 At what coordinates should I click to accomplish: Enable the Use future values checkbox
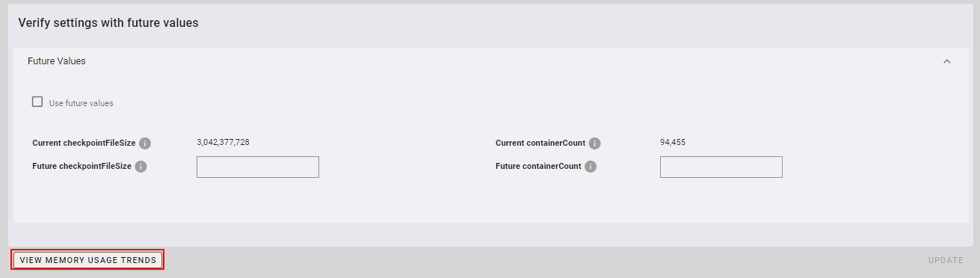coord(37,102)
